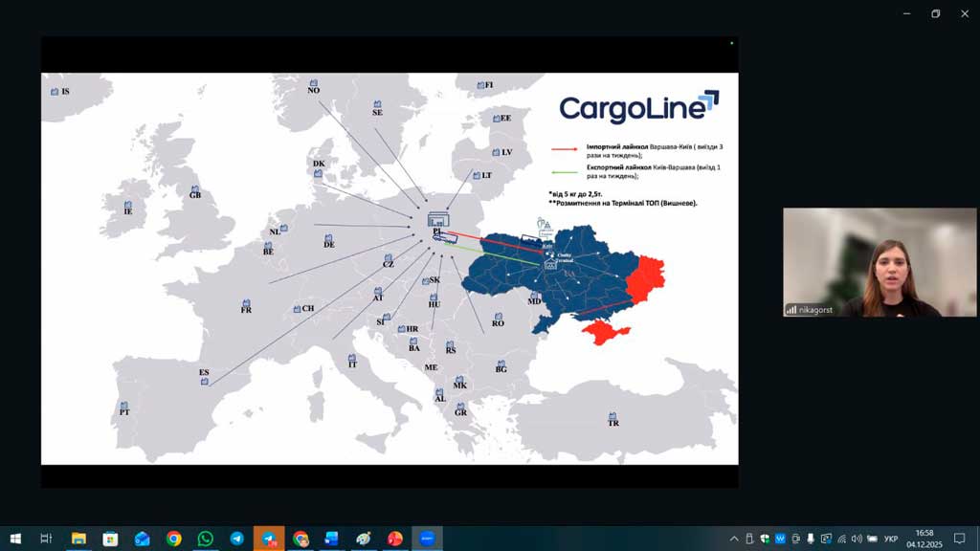980x551 pixels.
Task: Launch Microsoft Store from the taskbar
Action: pos(110,539)
